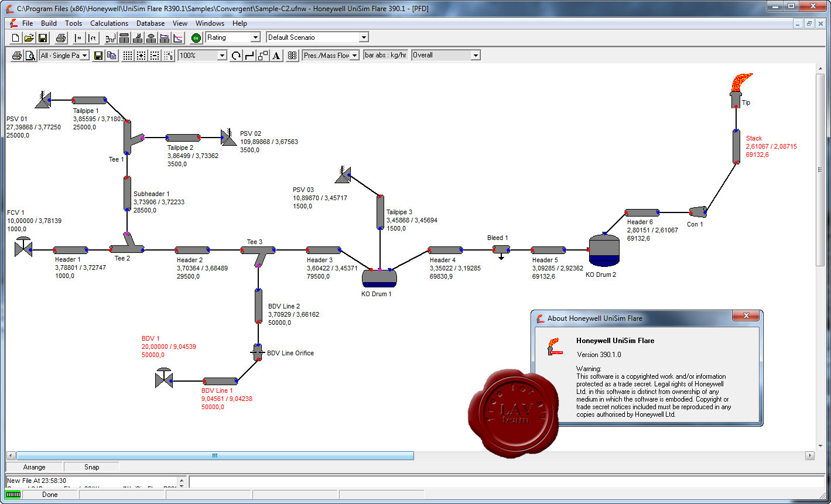The width and height of the screenshot is (831, 504).
Task: Click the 'Tailpipe 3' label
Action: [399, 212]
